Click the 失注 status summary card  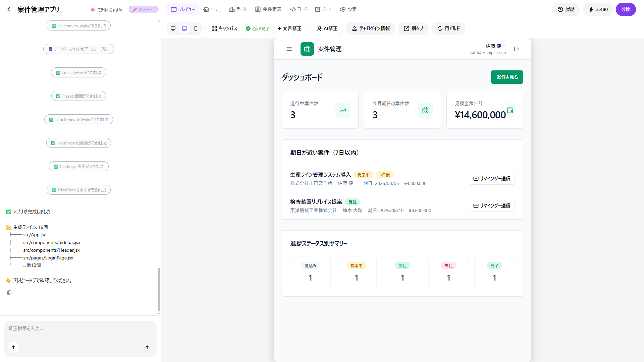448,272
